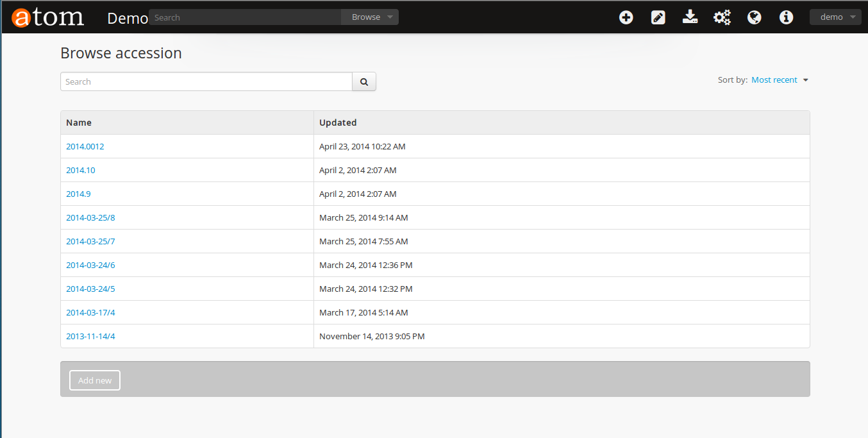Open the Import download icon menu
Screen dimensions: 868x438
[690, 17]
